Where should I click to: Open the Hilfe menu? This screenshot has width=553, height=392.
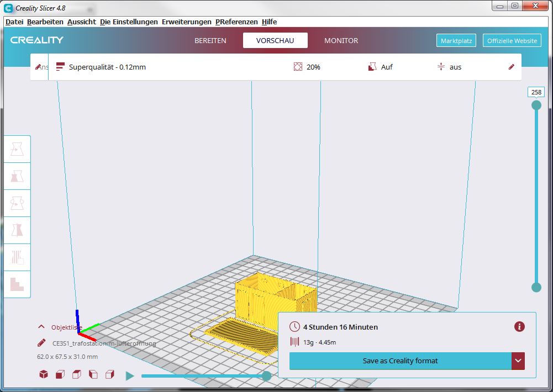coord(269,22)
